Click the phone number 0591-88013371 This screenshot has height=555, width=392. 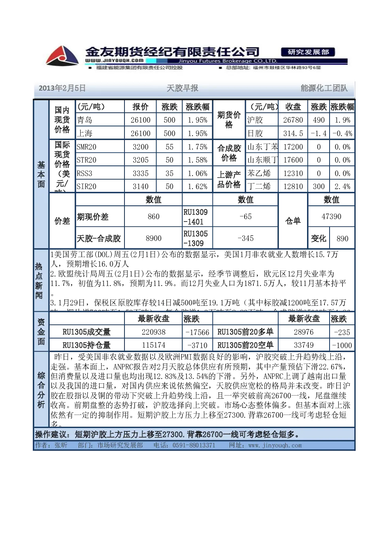(194, 445)
